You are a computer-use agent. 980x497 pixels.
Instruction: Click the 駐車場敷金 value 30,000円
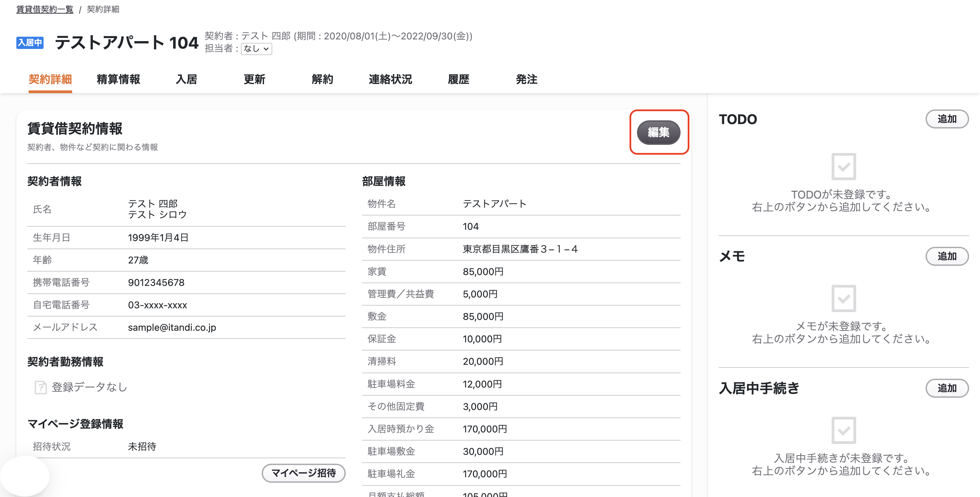pos(483,451)
